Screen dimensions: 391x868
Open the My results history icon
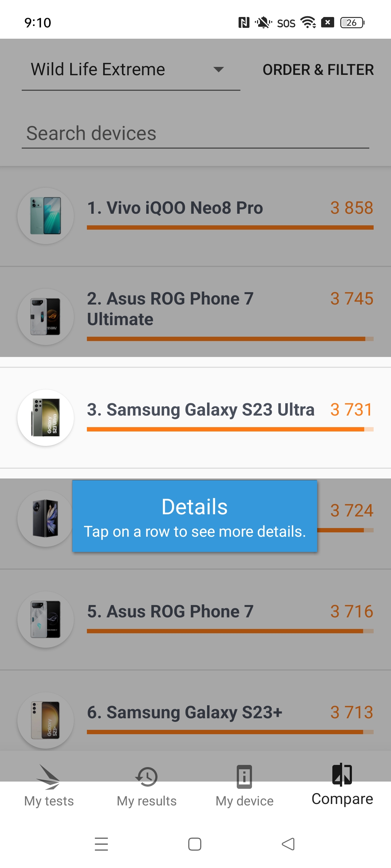click(x=147, y=776)
